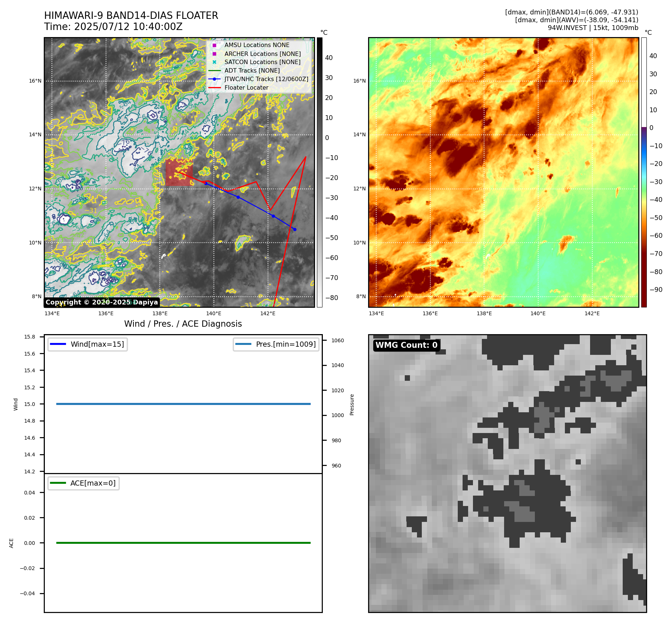The width and height of the screenshot is (672, 626).
Task: Select the AMSU Locations NONE legend entry
Action: coord(257,45)
